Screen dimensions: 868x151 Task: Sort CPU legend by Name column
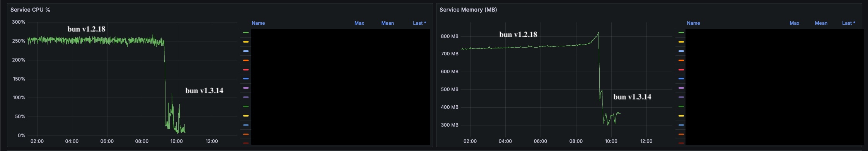[x=258, y=23]
